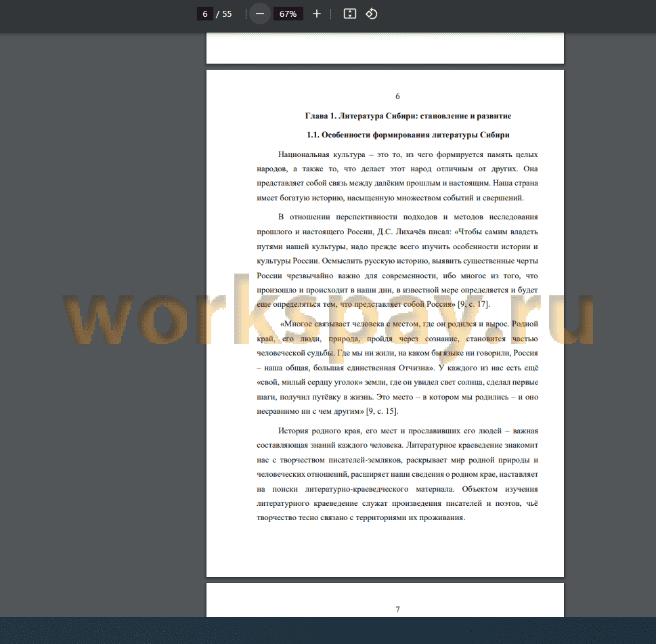This screenshot has height=644, width=656.
Task: Click subheading '1.1. Особенности формирования литературы Сибири'
Action: tap(408, 135)
